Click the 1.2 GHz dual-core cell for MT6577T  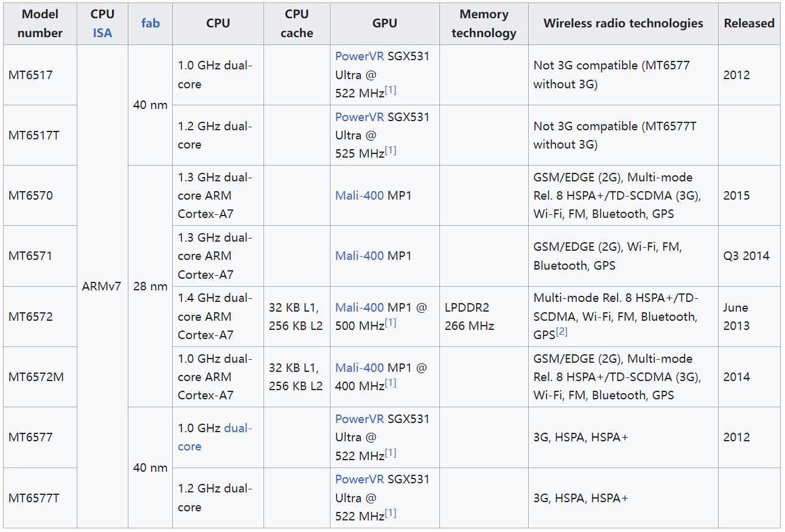tap(218, 498)
